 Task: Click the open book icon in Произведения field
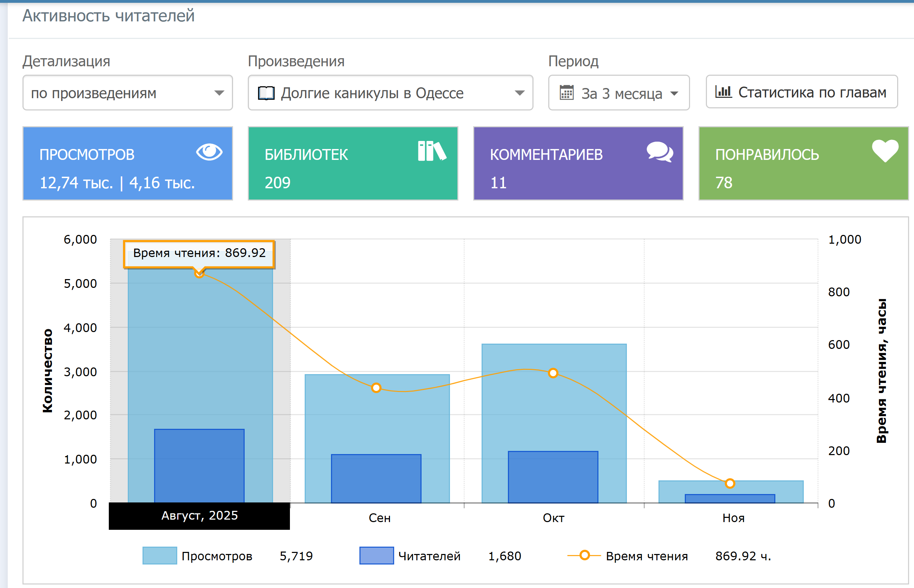[266, 93]
